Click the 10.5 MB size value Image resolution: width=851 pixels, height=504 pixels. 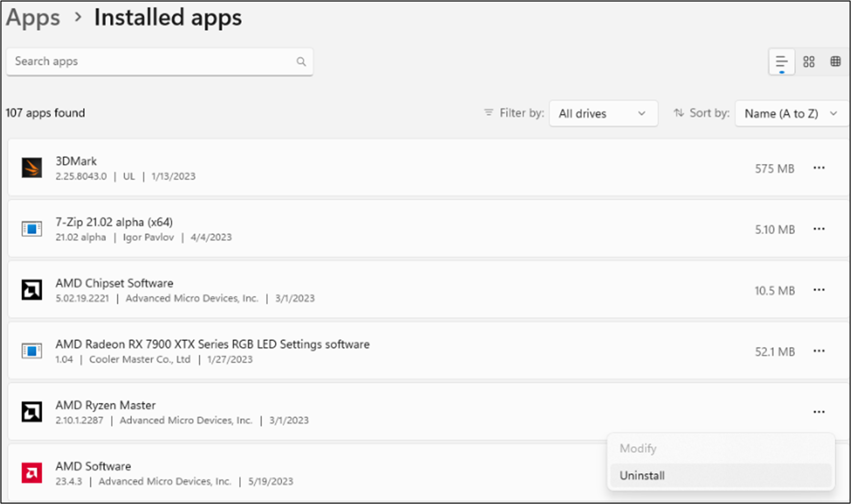click(774, 291)
